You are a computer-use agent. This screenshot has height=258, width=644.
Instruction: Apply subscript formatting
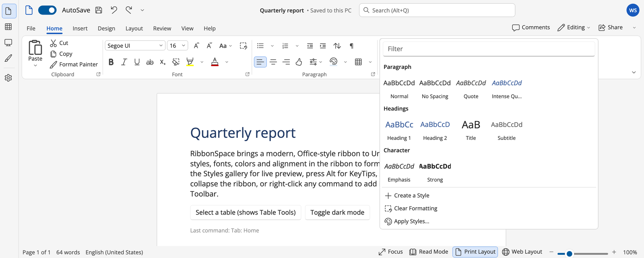click(163, 62)
